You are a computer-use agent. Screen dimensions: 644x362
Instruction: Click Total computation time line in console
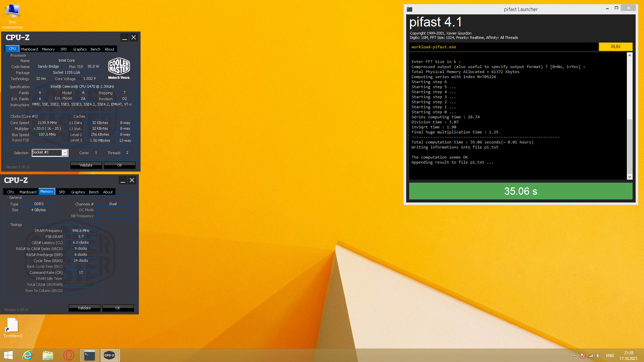pos(472,142)
